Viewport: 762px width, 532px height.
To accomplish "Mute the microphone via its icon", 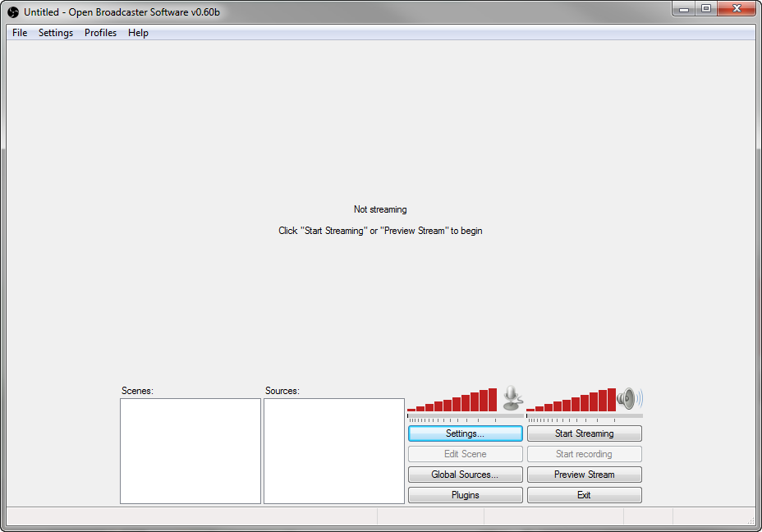I will (x=512, y=398).
